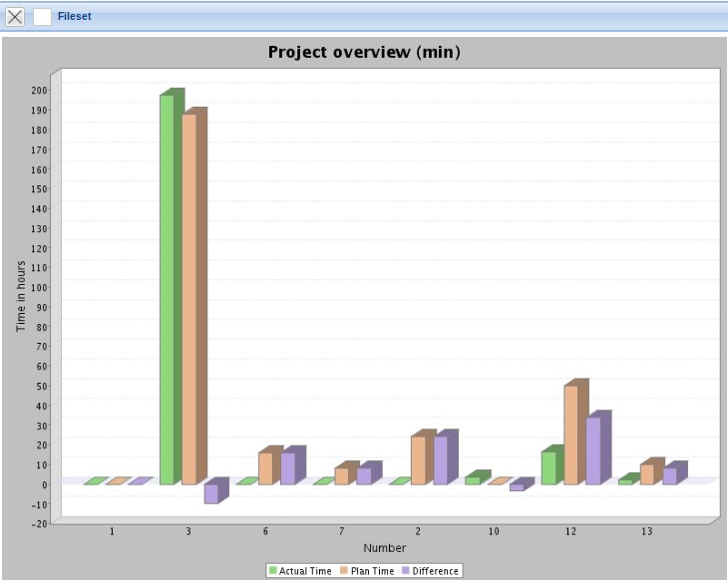Select the Fileset title label
The image size is (728, 582).
point(76,16)
